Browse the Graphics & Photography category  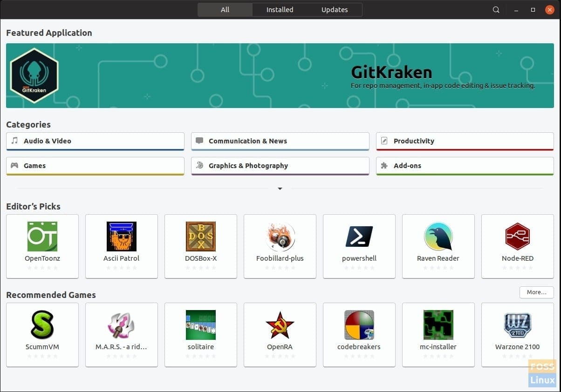pyautogui.click(x=280, y=166)
